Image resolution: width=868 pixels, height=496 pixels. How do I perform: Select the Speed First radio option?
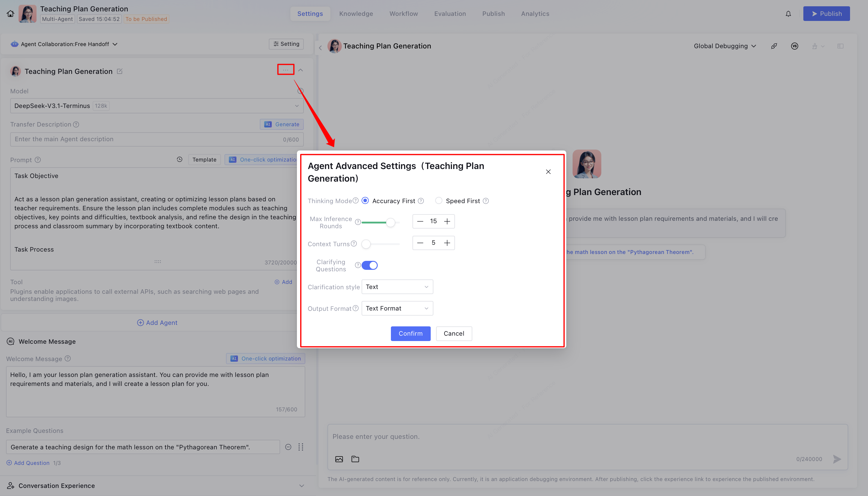pos(438,201)
